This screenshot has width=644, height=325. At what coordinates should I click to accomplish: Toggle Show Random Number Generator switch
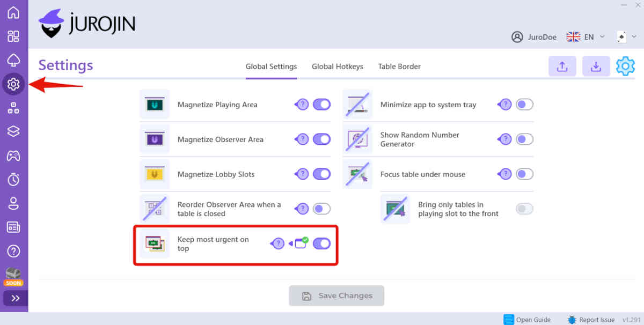pos(524,139)
